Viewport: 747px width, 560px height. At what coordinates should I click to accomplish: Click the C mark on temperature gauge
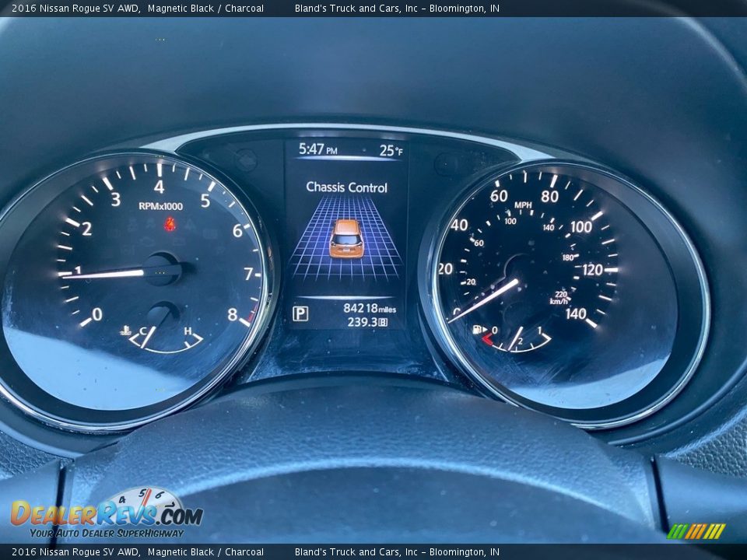[143, 331]
